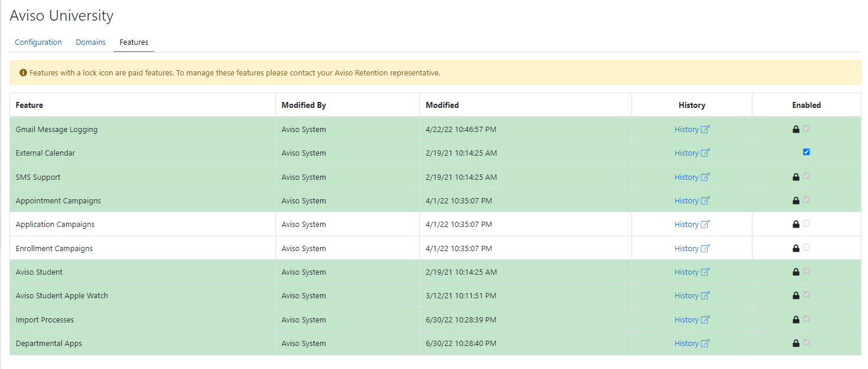
Task: Click the lock icon in Aviso Student row
Action: pyautogui.click(x=796, y=272)
